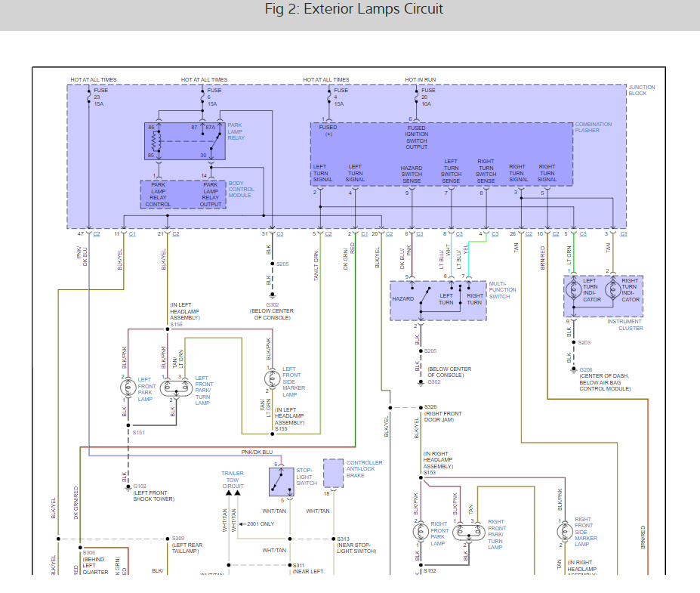
Task: Click the G102 ground symbol
Action: click(128, 487)
